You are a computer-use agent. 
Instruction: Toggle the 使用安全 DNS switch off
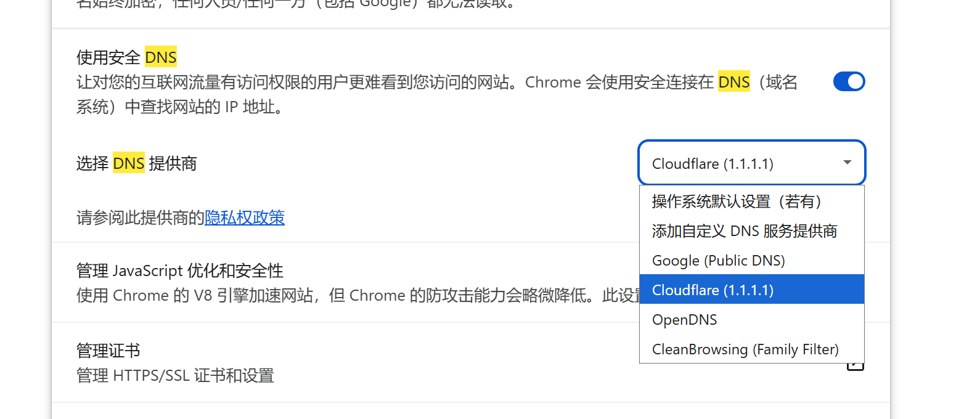click(849, 81)
